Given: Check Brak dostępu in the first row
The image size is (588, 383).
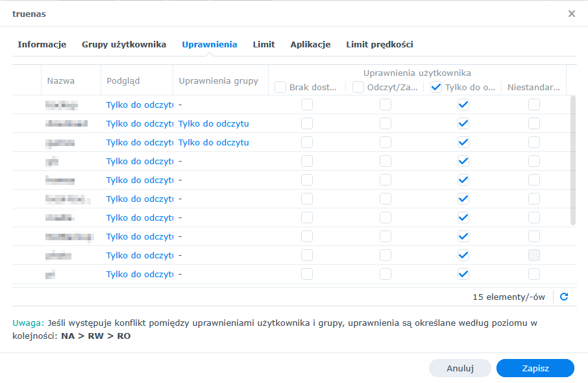Looking at the screenshot, I should tap(307, 105).
